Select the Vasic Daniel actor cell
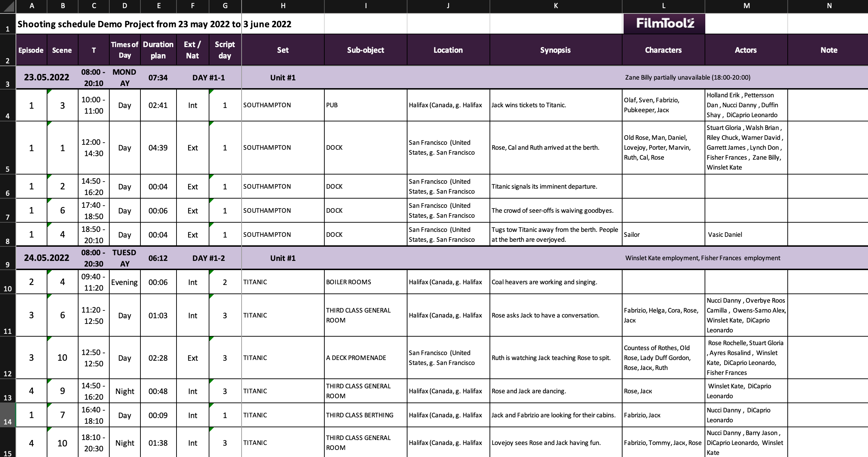Screen dimensions: 868x457 click(x=746, y=234)
